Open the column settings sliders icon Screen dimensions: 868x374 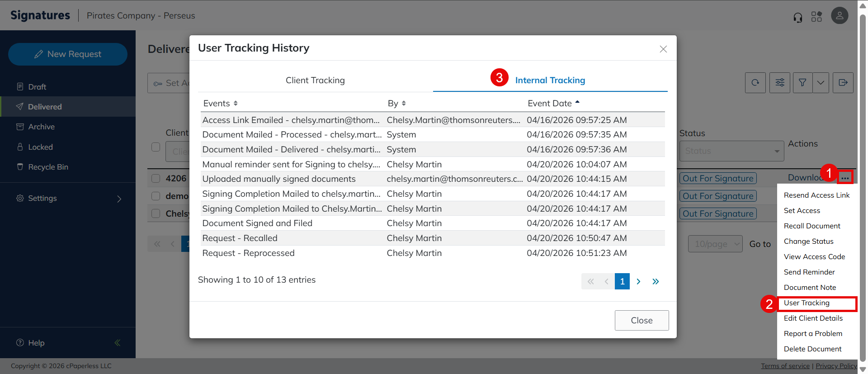[x=780, y=83]
